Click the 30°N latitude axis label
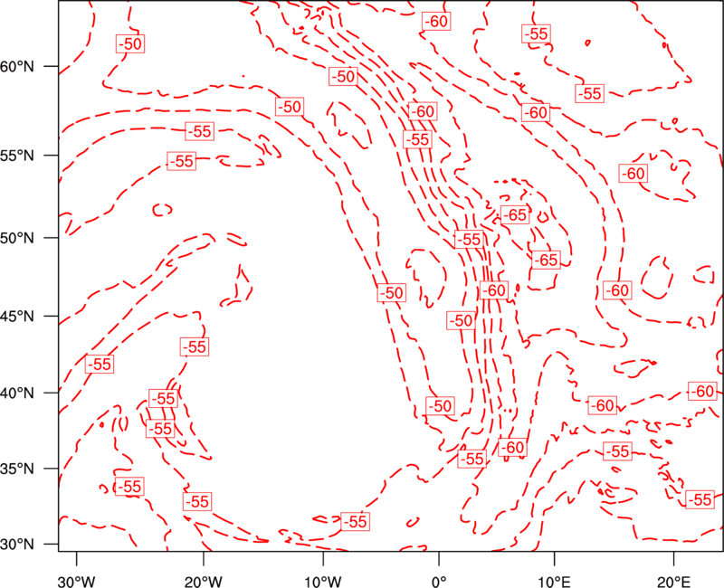The height and width of the screenshot is (588, 724). click(17, 545)
